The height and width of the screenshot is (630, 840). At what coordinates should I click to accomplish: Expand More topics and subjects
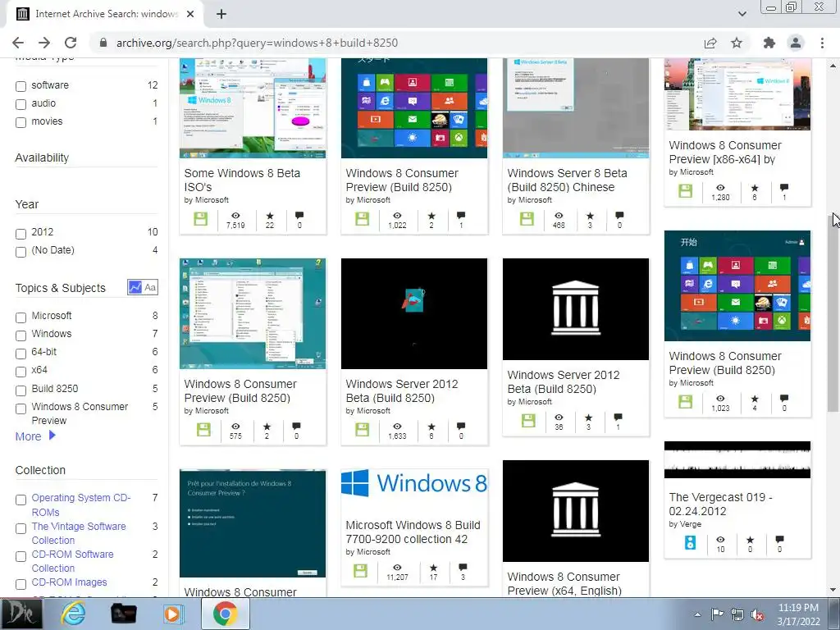click(x=35, y=436)
